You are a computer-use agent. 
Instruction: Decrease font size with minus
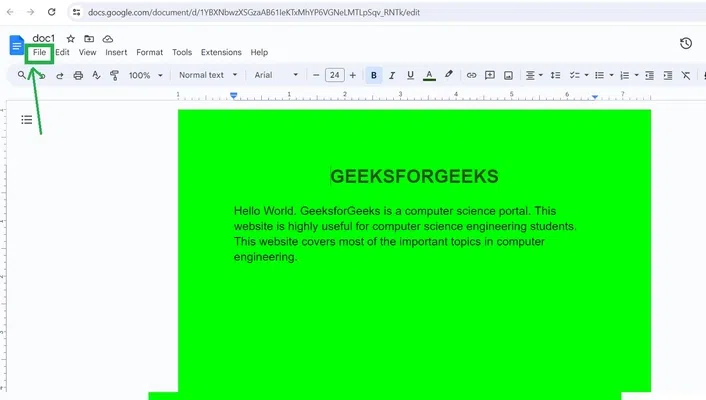(316, 75)
